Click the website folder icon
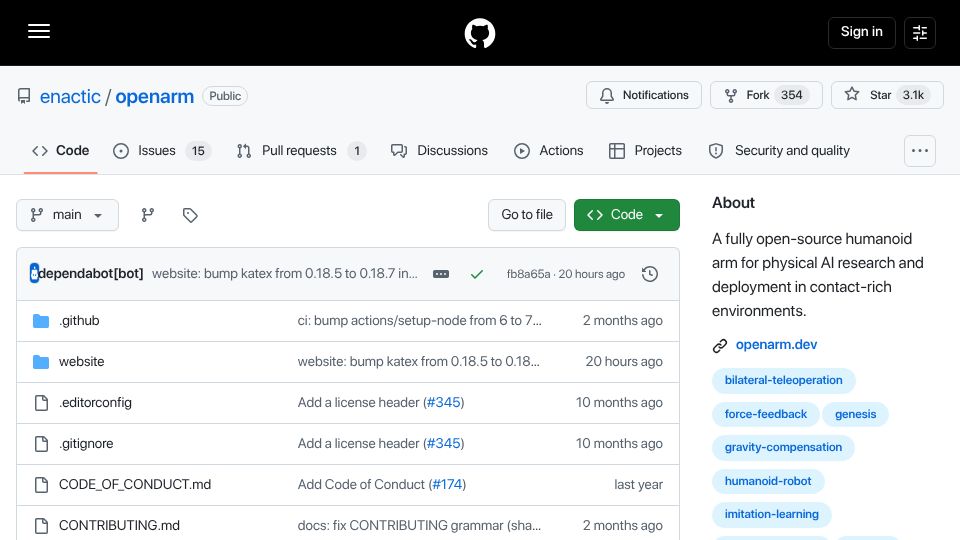 coord(41,362)
